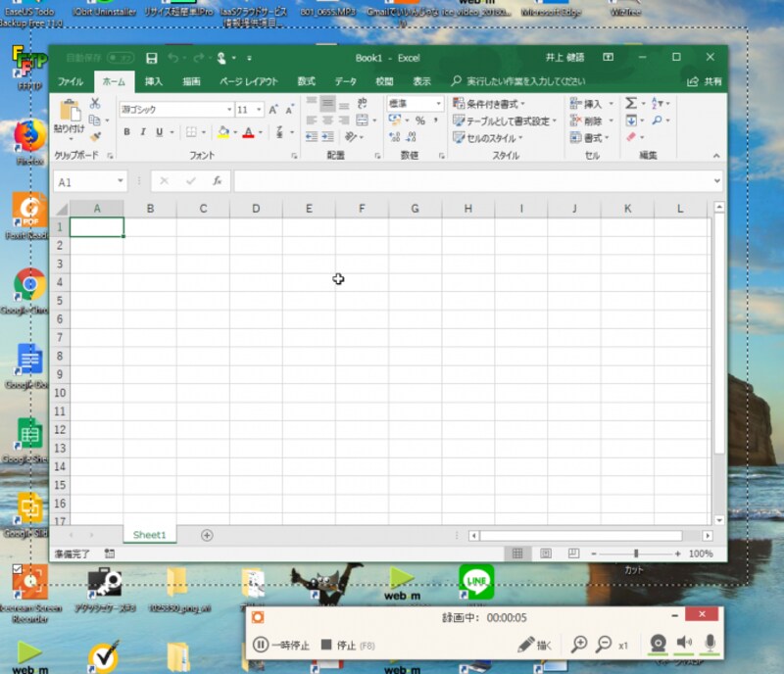Click the 共有 share button
The image size is (784, 674).
[706, 81]
